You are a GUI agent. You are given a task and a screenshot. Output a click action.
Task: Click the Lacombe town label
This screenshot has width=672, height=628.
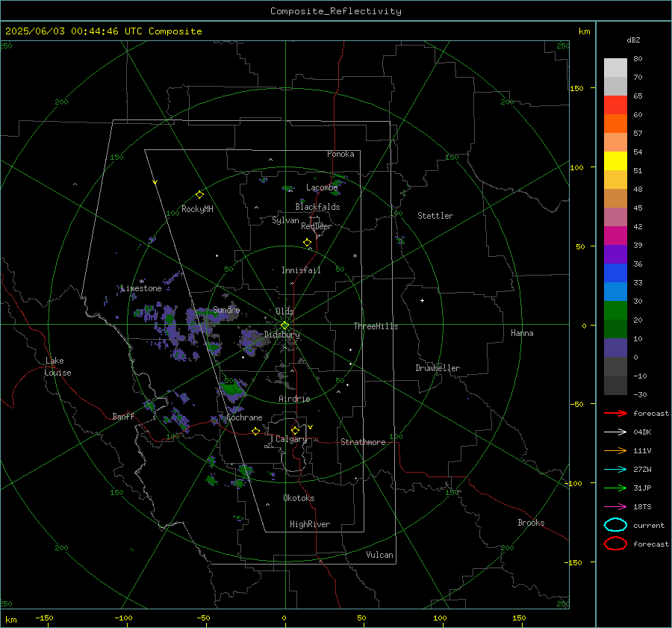322,187
